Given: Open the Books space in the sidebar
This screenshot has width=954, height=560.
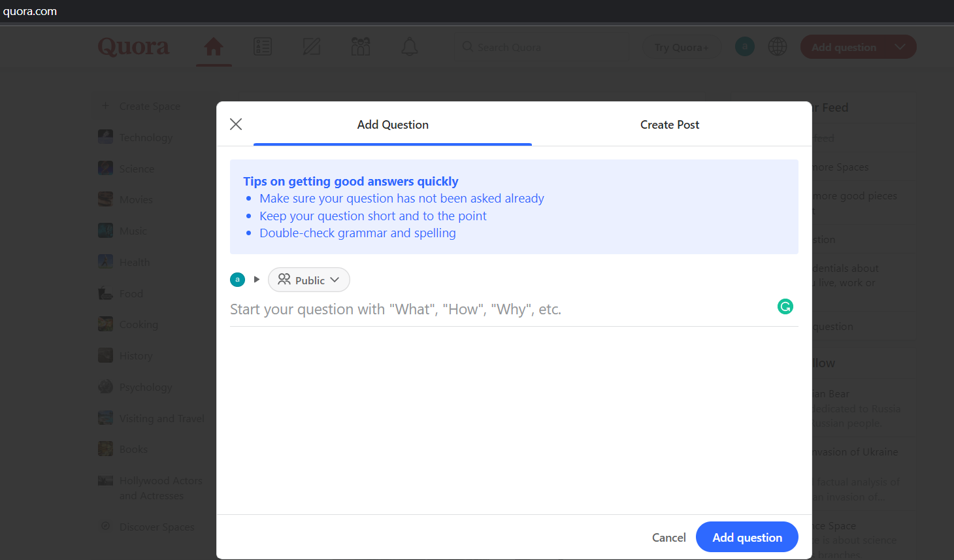Looking at the screenshot, I should pyautogui.click(x=133, y=449).
